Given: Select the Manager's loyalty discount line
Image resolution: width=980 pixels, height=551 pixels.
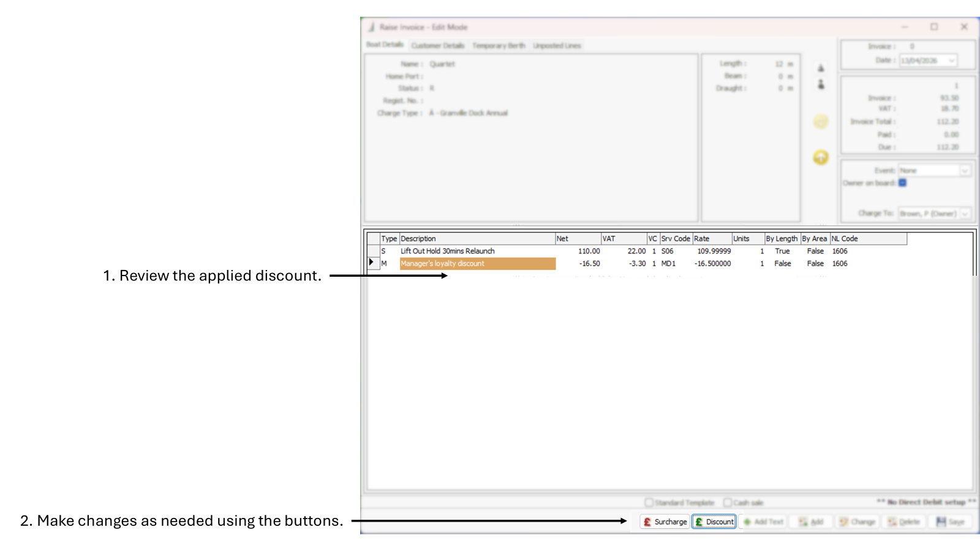Looking at the screenshot, I should (x=477, y=263).
